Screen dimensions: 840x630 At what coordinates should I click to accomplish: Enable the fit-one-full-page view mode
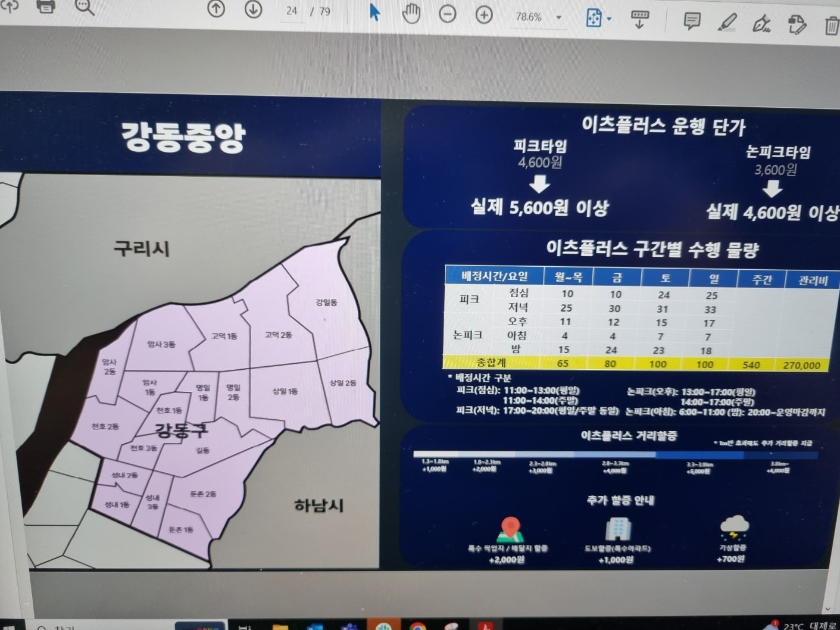(594, 19)
